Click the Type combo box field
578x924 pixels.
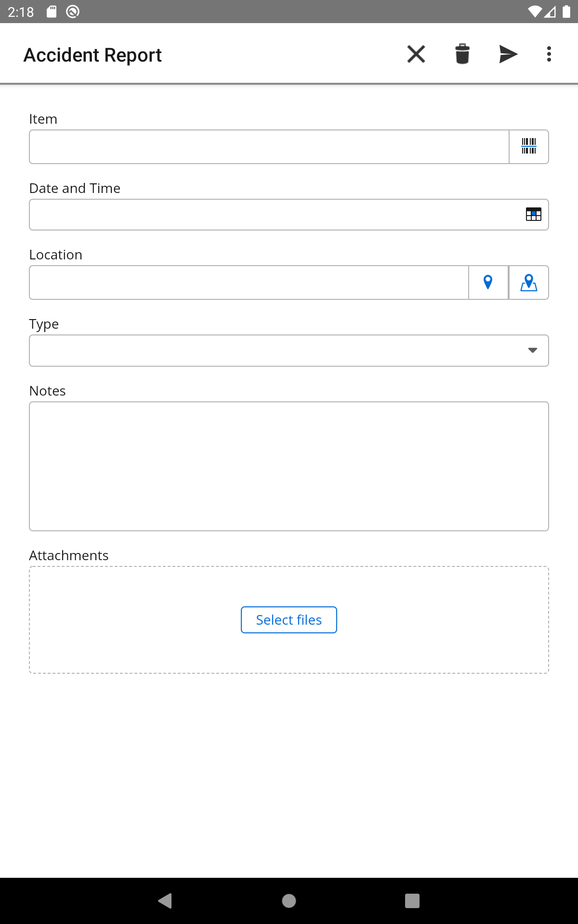[289, 350]
